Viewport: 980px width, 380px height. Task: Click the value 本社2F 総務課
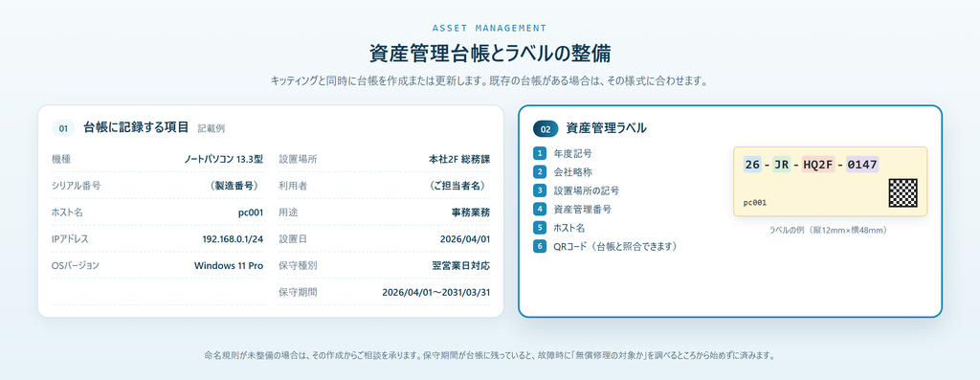coord(459,159)
